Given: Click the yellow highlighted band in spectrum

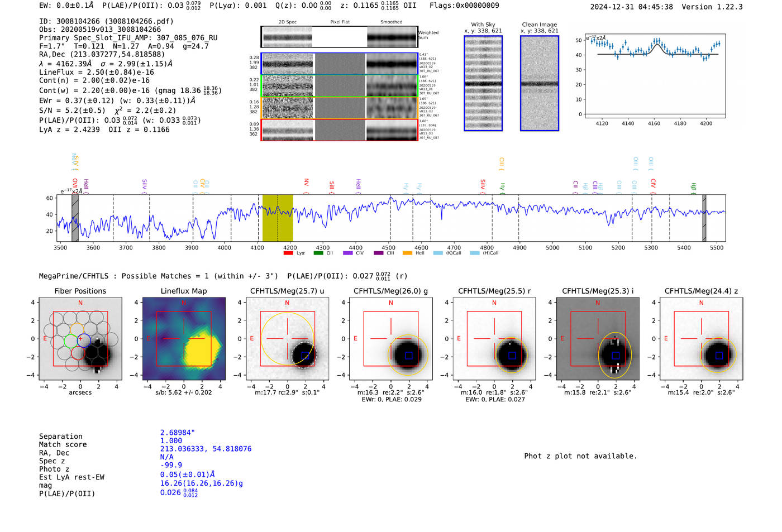Looking at the screenshot, I should (278, 218).
